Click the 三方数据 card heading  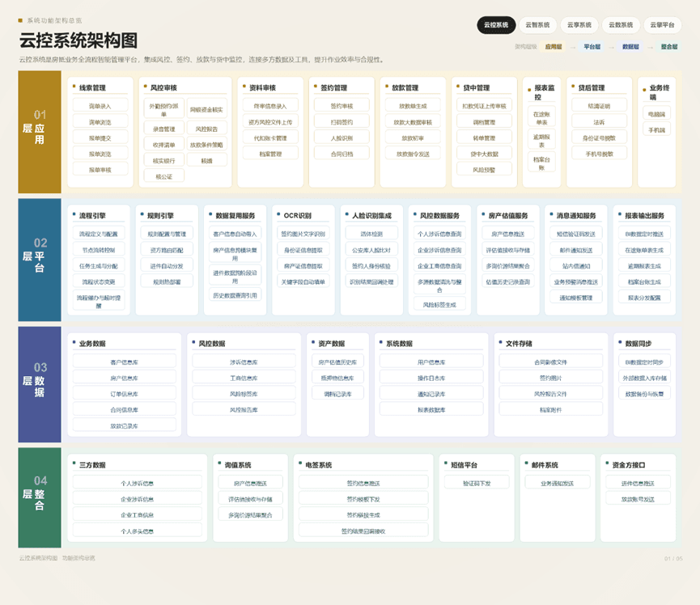point(92,465)
